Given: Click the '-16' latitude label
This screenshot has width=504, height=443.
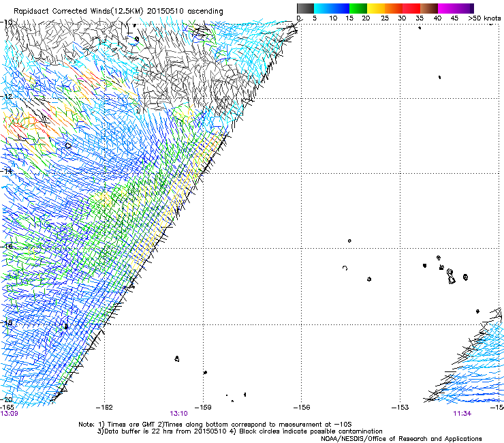Looking at the screenshot, I should [x=6, y=247].
